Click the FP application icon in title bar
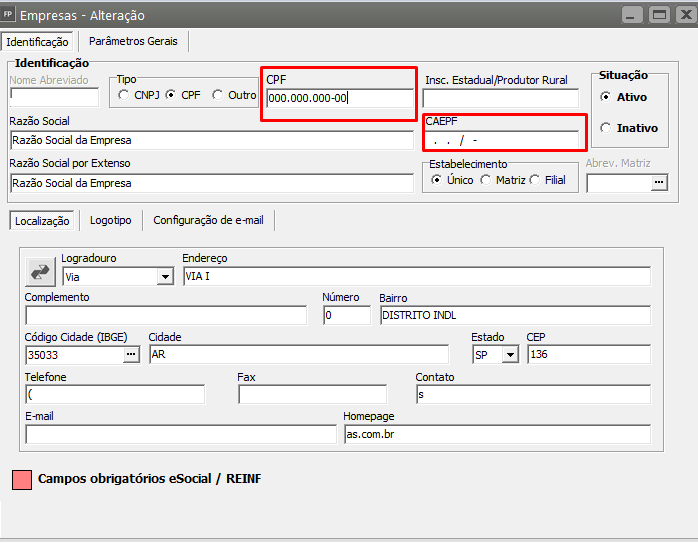The image size is (698, 543). coord(9,14)
